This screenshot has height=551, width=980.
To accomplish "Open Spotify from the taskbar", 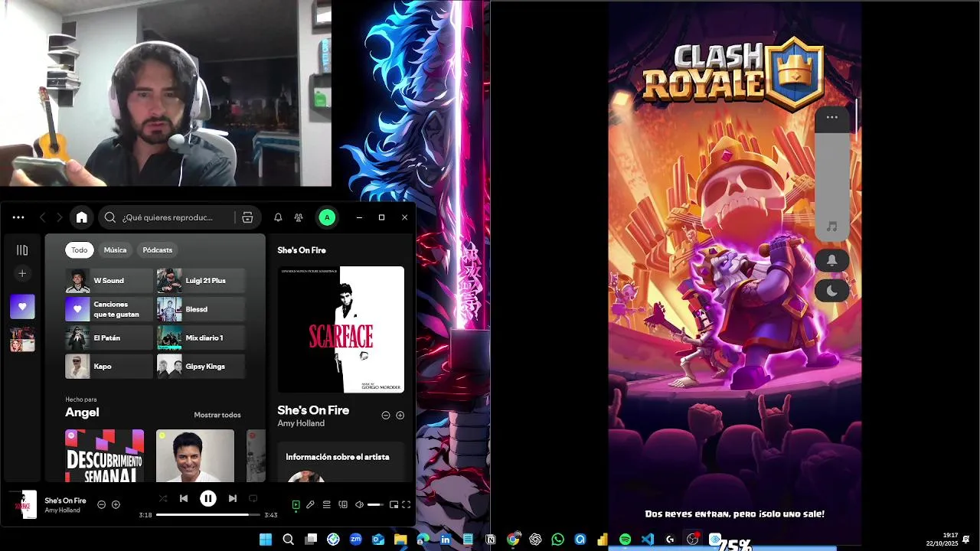I will [x=625, y=540].
